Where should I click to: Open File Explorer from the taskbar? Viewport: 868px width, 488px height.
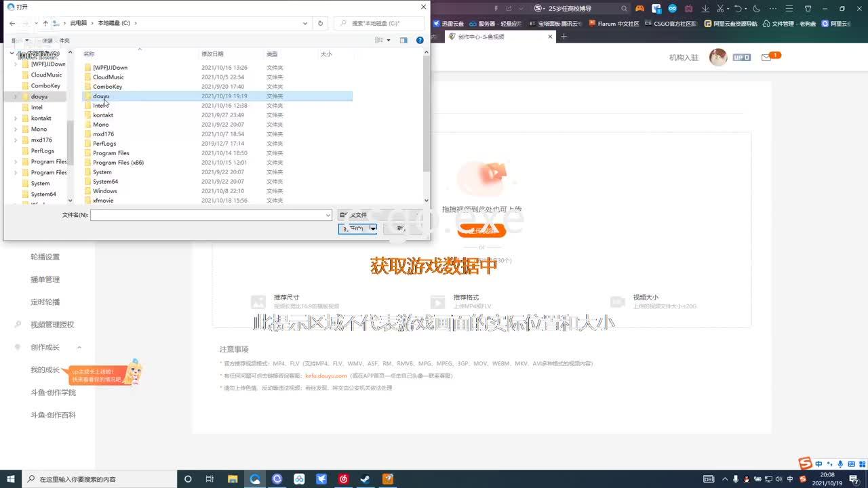click(x=232, y=479)
